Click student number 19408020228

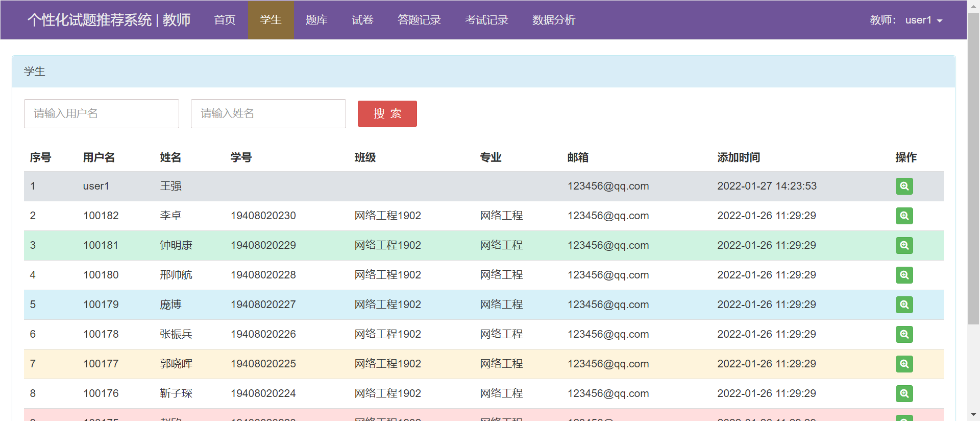pyautogui.click(x=263, y=275)
